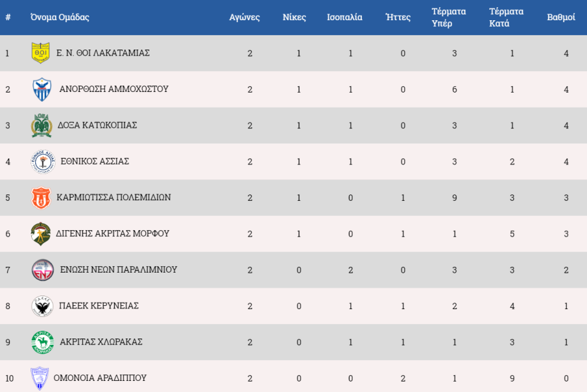The width and height of the screenshot is (587, 392).
Task: Choose team name ΕΝΩΣΗ ΝΕΩΝ ΠΑΡΑΛΙΜΝΙΟΥ
Action: [119, 269]
